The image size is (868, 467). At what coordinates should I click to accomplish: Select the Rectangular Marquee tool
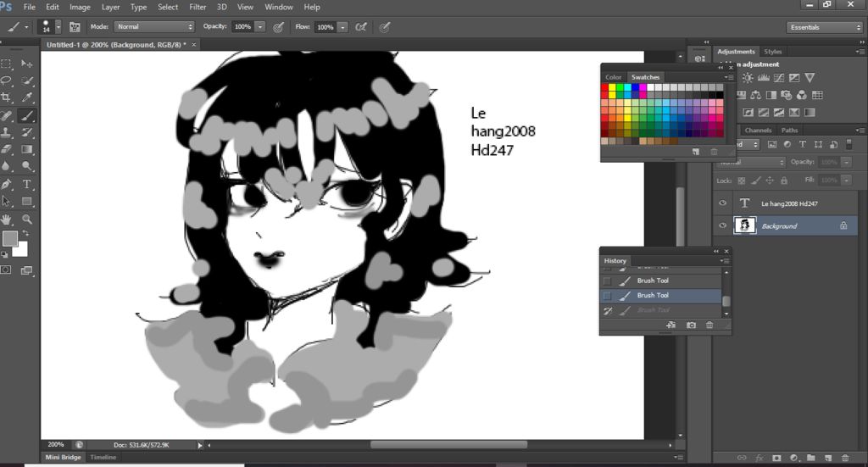coord(6,64)
